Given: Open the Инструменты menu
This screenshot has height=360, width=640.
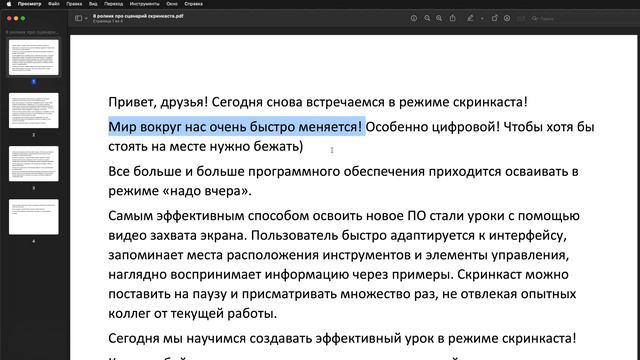Looking at the screenshot, I should point(144,4).
